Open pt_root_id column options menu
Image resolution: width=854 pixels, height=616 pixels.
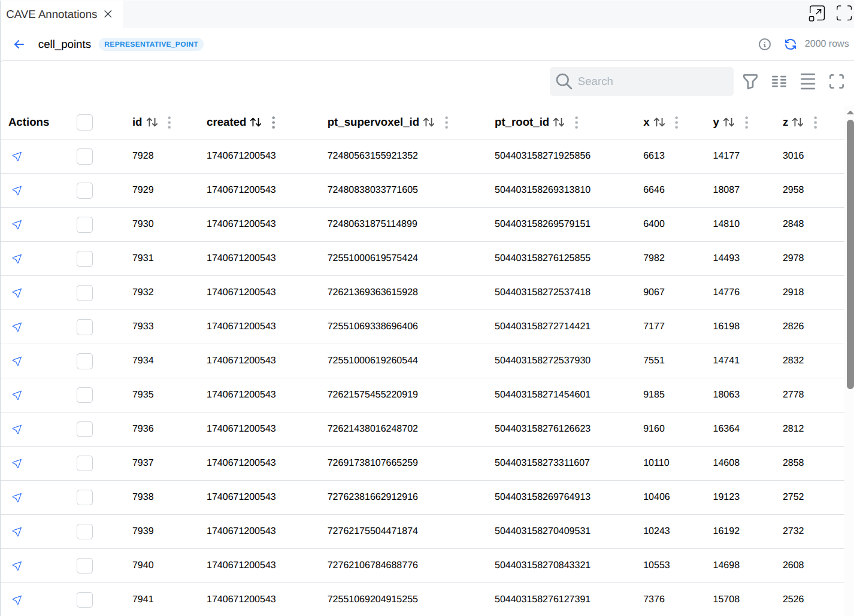pyautogui.click(x=577, y=122)
